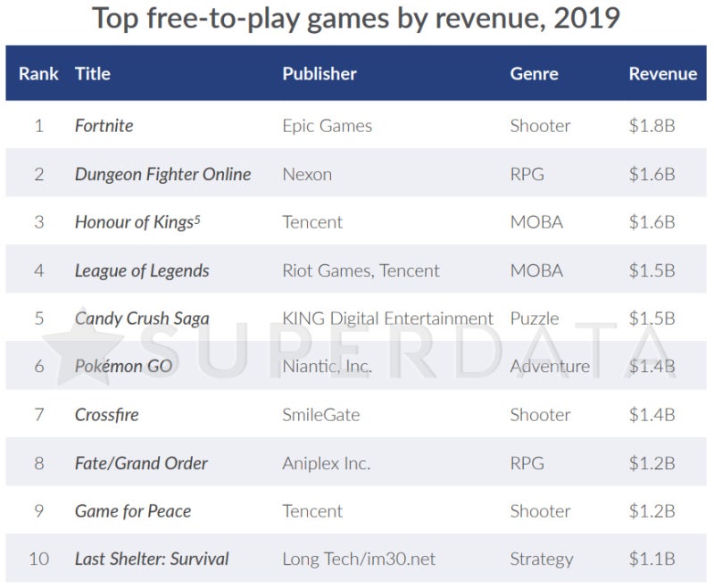Click the chart title heading
This screenshot has height=588, width=714.
pyautogui.click(x=356, y=18)
